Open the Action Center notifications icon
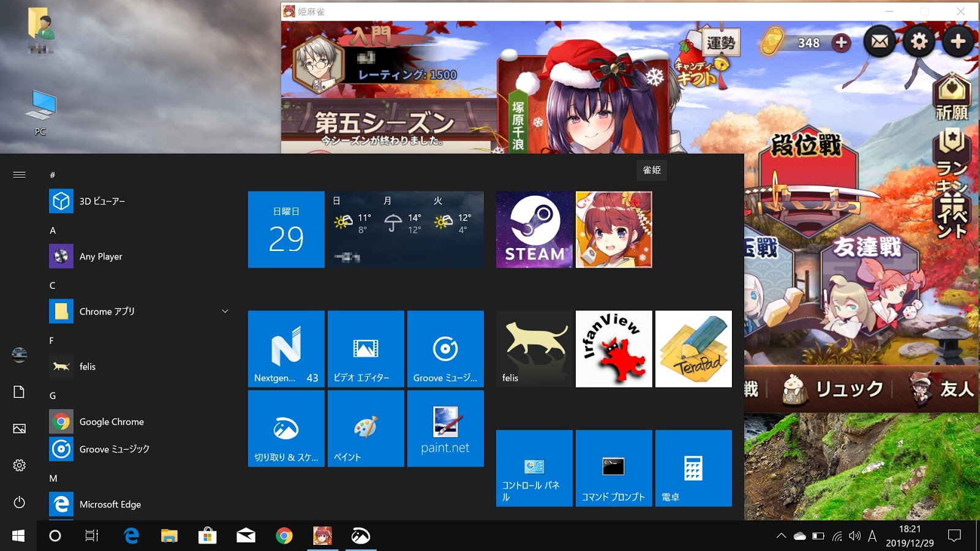 (x=954, y=536)
